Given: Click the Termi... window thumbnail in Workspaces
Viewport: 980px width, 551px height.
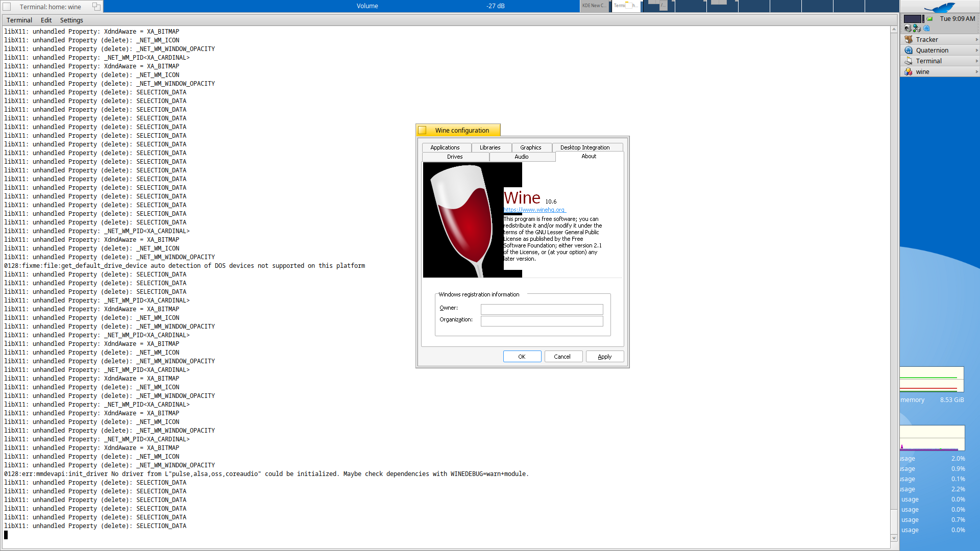Looking at the screenshot, I should coord(626,6).
